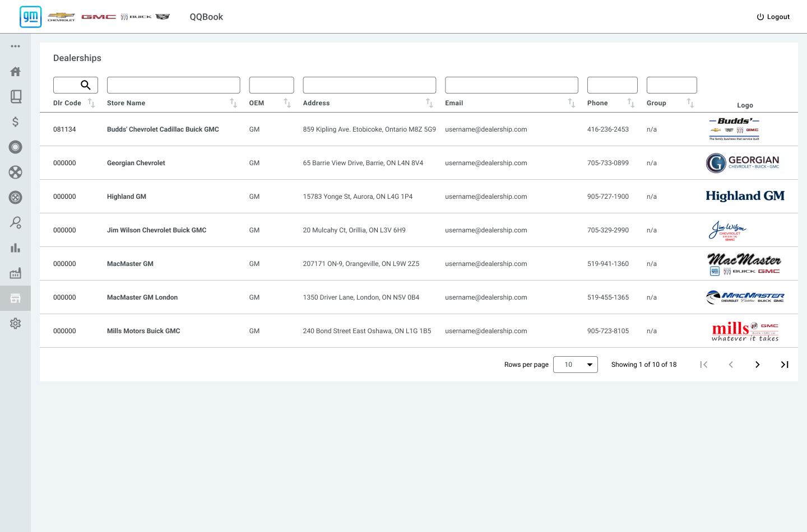Screen dimensions: 807x532
Task: Click address 207171 ON-9, Orangeville
Action: (x=361, y=264)
